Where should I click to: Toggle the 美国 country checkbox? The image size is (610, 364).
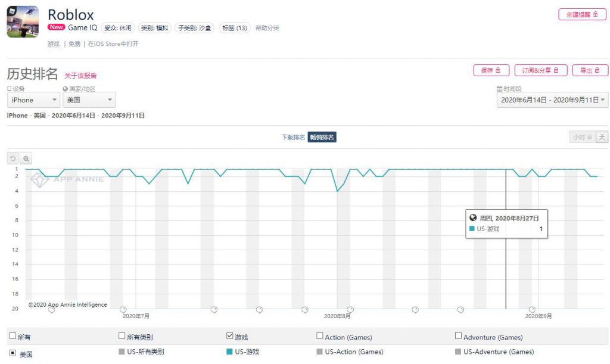coord(13,353)
